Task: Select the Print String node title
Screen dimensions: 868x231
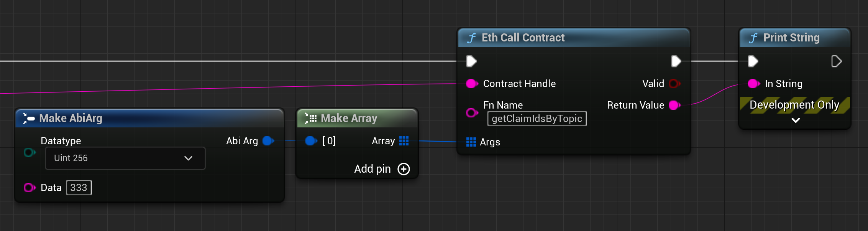Action: coord(791,38)
